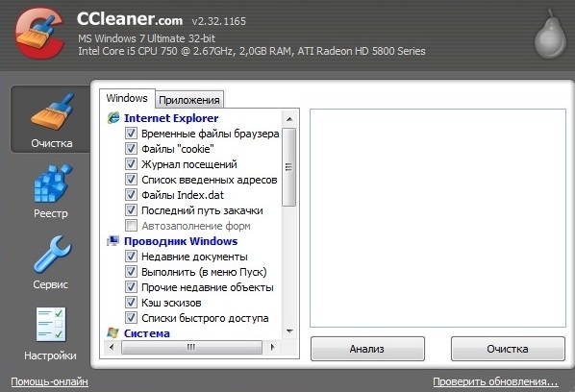Click the CCleaner logo icon
The image size is (575, 392).
click(39, 34)
